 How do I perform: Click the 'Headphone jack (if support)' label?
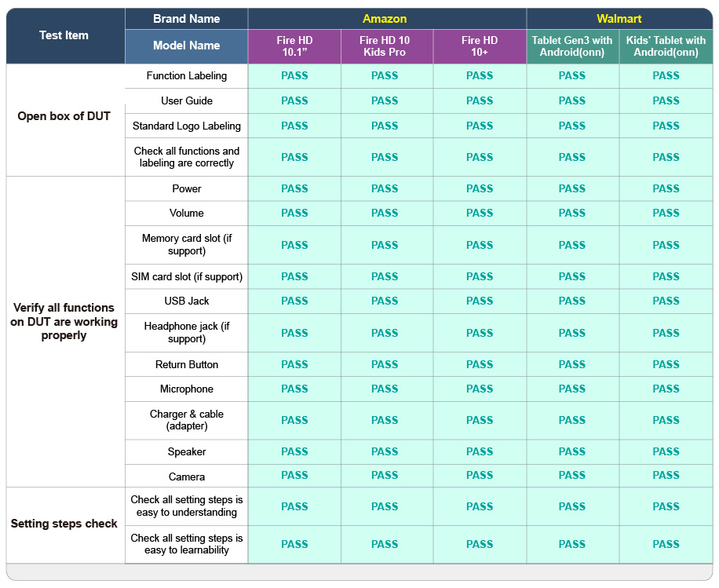(187, 333)
